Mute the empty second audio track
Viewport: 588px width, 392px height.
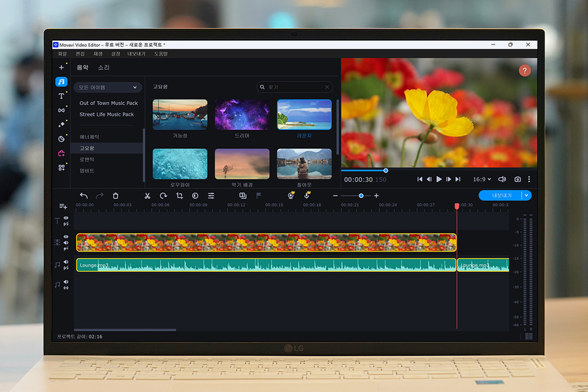pyautogui.click(x=66, y=282)
